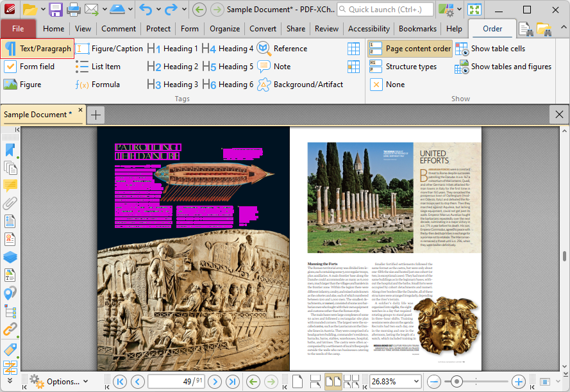Open the Layers pane in the sidebar
Image resolution: width=570 pixels, height=392 pixels.
pos(10,256)
